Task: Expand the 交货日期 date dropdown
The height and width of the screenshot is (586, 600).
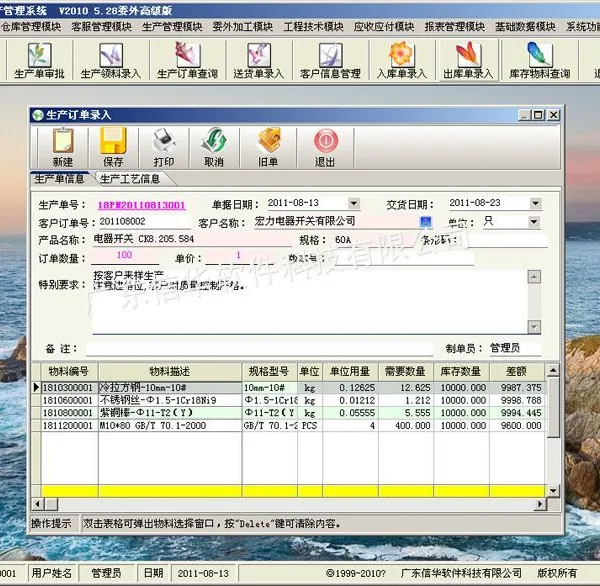Action: [536, 203]
